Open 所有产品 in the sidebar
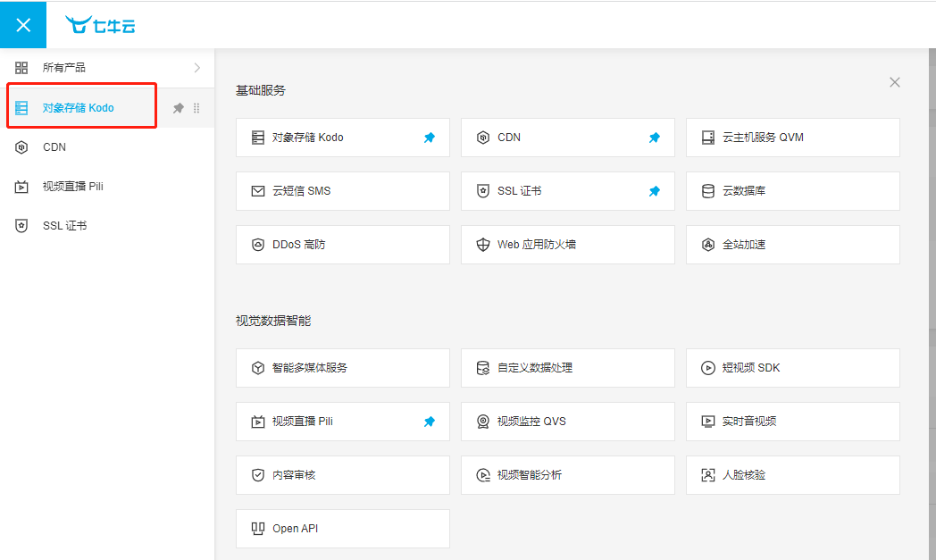This screenshot has height=560, width=936. pos(64,68)
